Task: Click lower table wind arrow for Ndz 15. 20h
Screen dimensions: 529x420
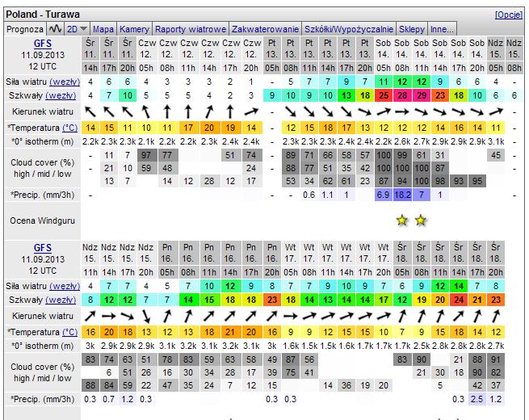Action: 145,316
